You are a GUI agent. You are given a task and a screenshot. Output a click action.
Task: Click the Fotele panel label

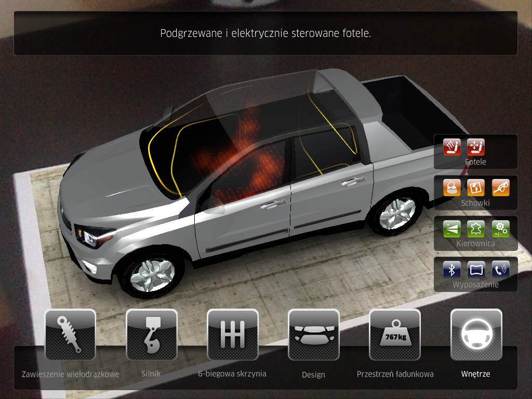[475, 162]
